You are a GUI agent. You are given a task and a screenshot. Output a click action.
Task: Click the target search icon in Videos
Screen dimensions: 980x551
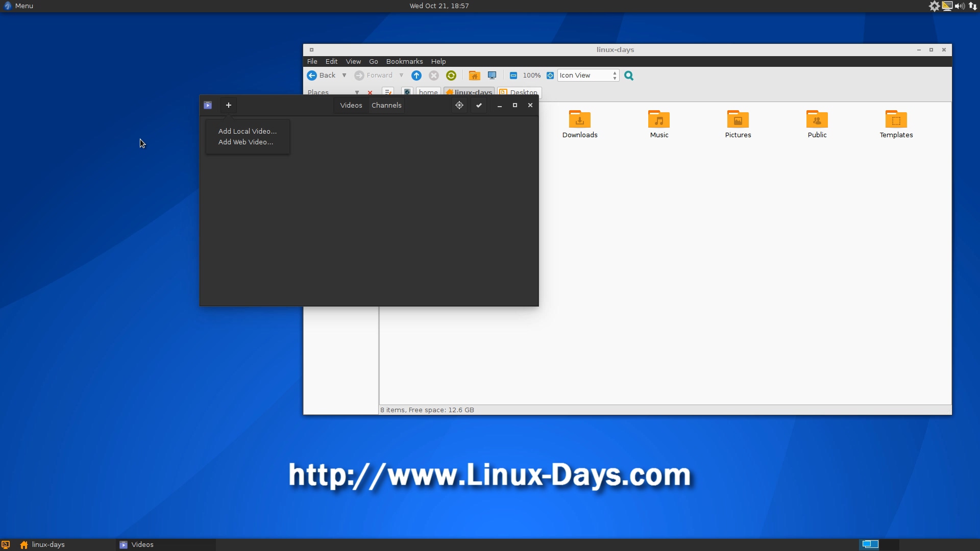[x=459, y=105]
